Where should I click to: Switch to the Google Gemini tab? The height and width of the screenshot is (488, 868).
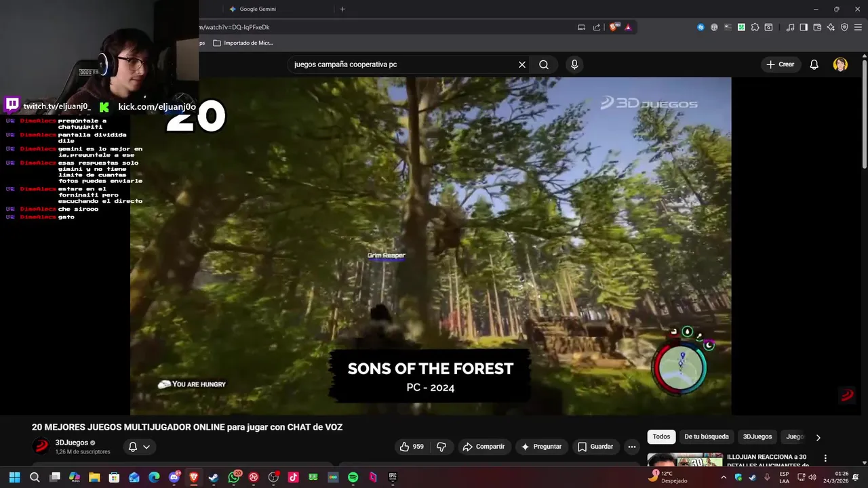[x=258, y=9]
